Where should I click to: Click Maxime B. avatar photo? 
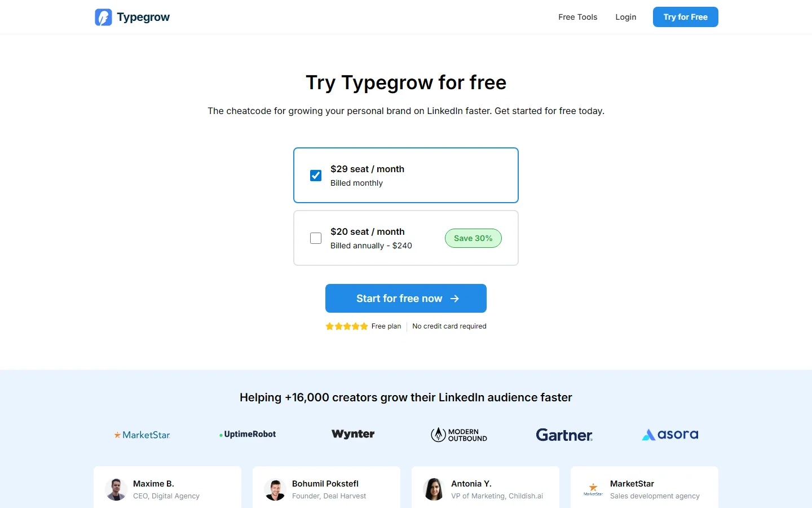tap(116, 489)
